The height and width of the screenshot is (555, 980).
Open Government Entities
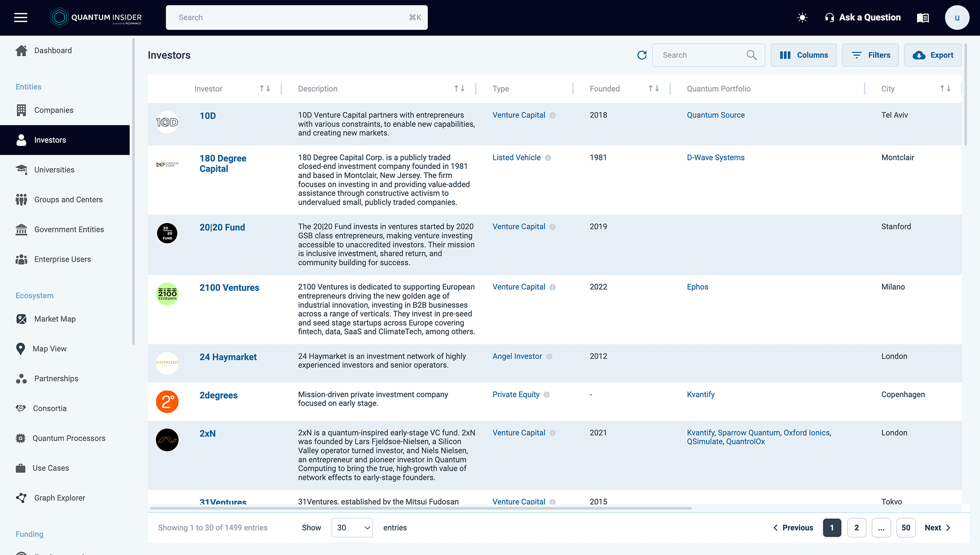pos(65,230)
